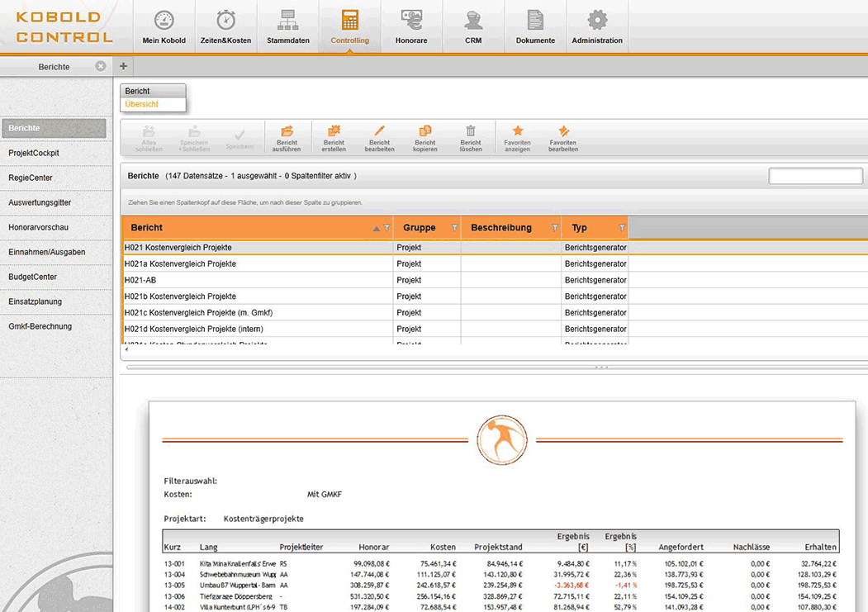Click the report search input field

point(815,176)
